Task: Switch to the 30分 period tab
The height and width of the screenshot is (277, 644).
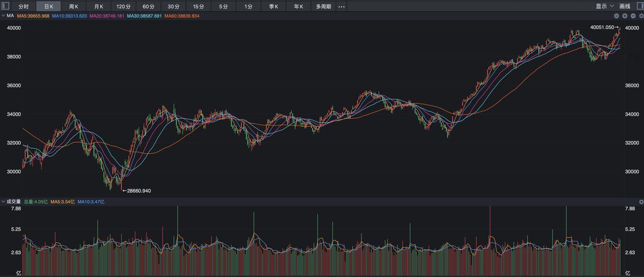Action: point(173,7)
